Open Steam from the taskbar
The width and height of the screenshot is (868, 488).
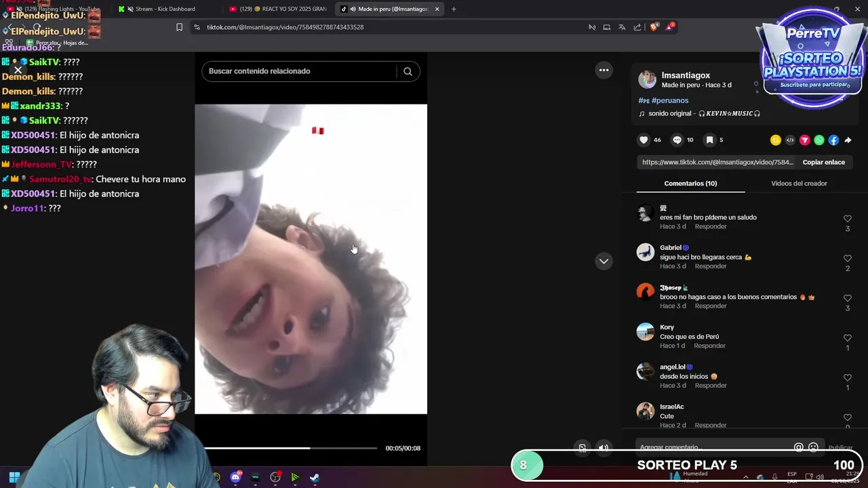[315, 477]
